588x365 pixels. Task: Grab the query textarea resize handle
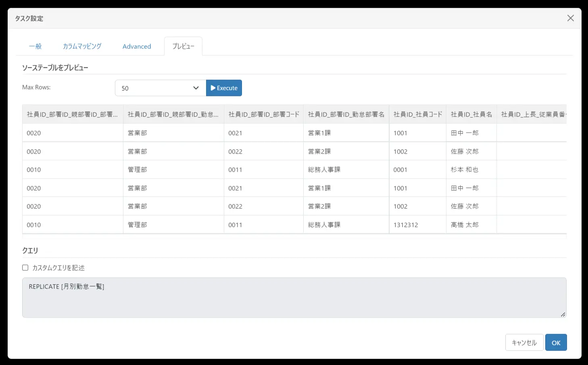(563, 314)
